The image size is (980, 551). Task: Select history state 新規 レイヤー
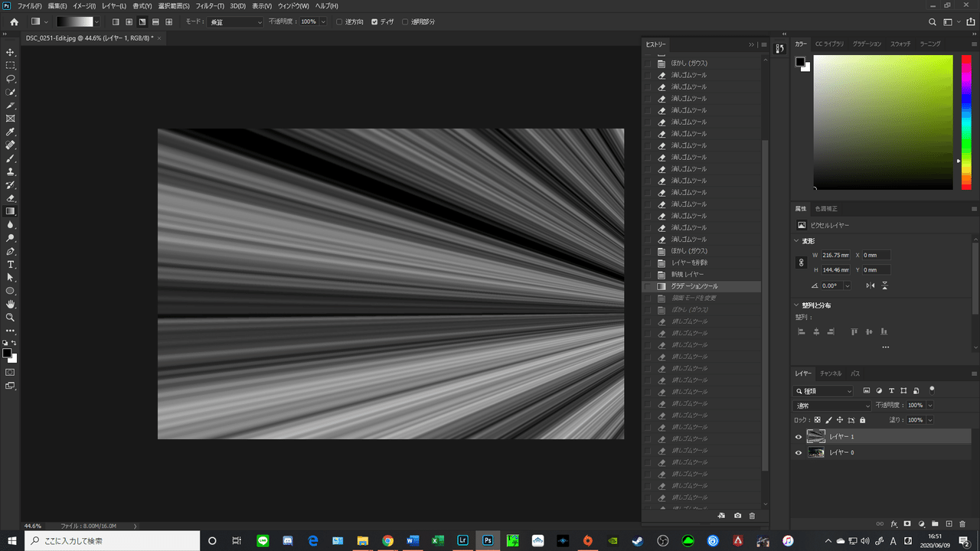(701, 274)
